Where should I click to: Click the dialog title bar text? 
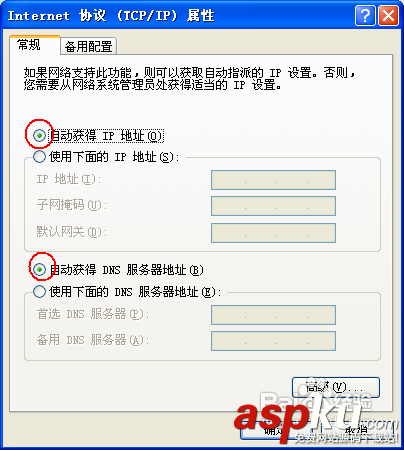click(x=111, y=16)
